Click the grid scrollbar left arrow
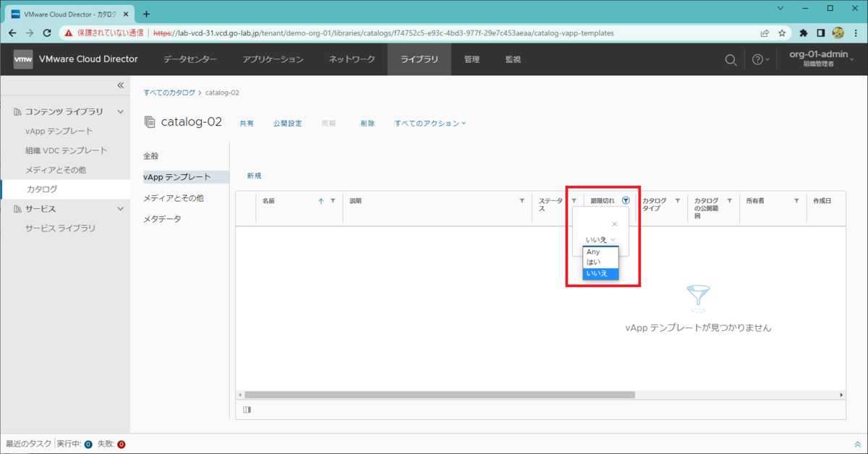Viewport: 868px width, 454px height. [x=239, y=395]
